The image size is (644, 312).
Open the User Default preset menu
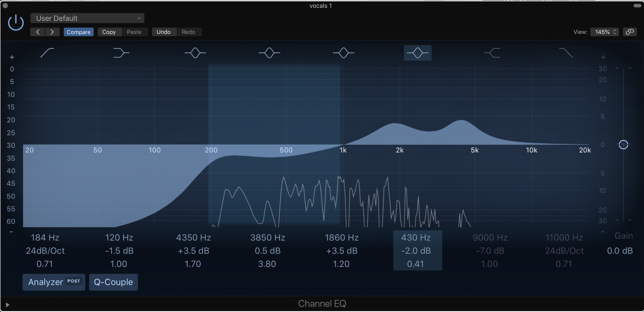coord(87,18)
